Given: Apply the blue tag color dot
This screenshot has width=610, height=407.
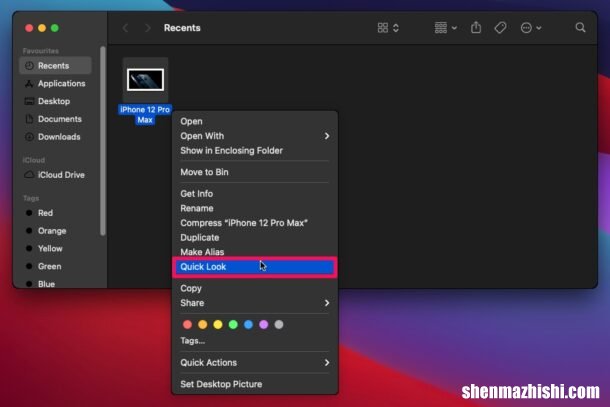Looking at the screenshot, I should click(248, 325).
